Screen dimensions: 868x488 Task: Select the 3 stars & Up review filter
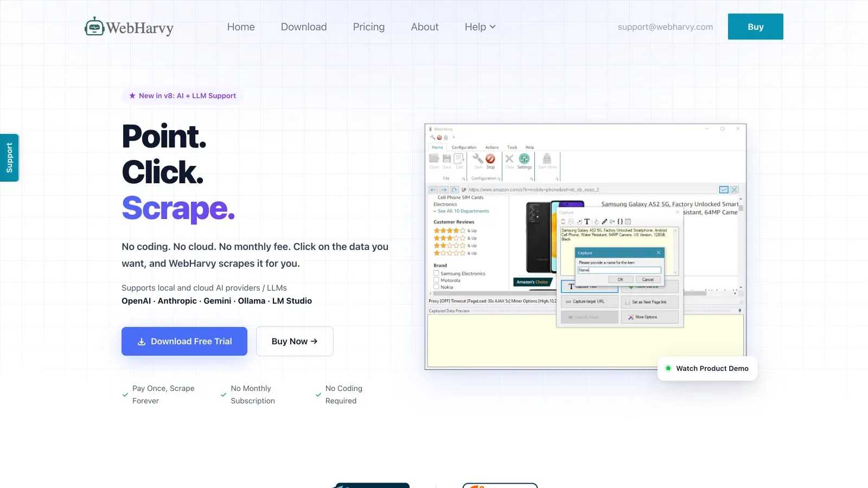click(x=455, y=238)
